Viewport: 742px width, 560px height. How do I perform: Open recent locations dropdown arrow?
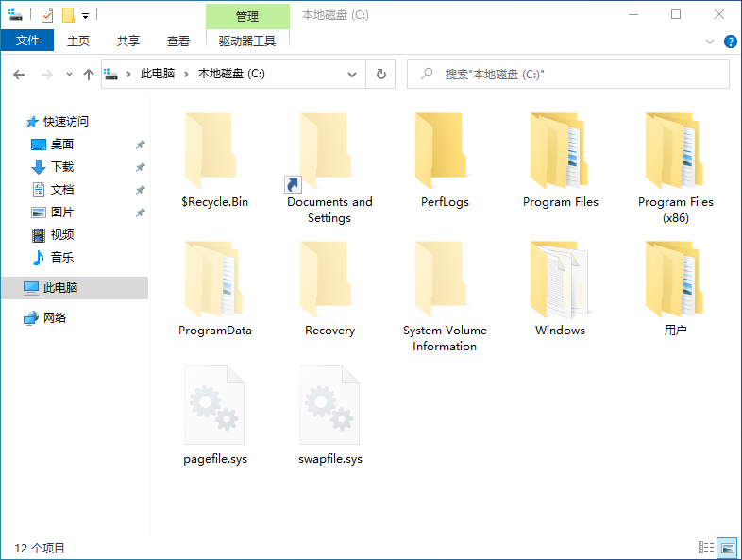coord(69,75)
